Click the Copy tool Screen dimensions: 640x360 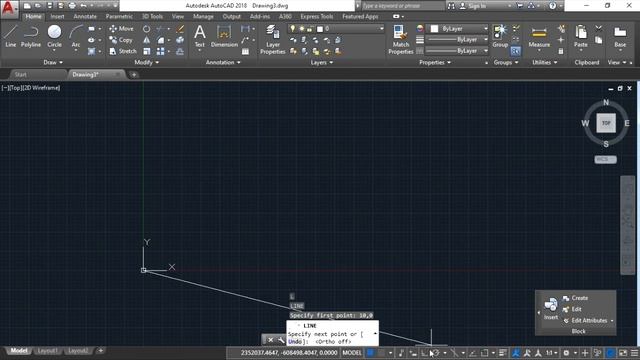click(x=121, y=40)
